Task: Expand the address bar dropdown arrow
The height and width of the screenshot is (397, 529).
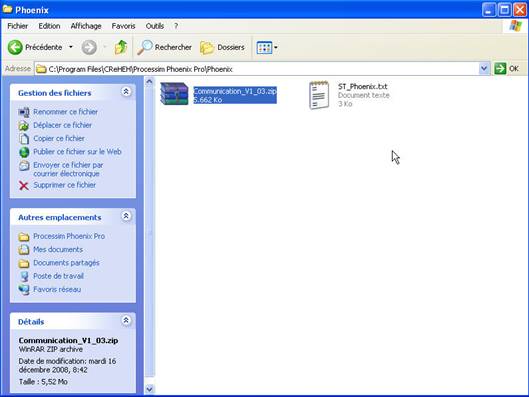Action: pos(484,69)
